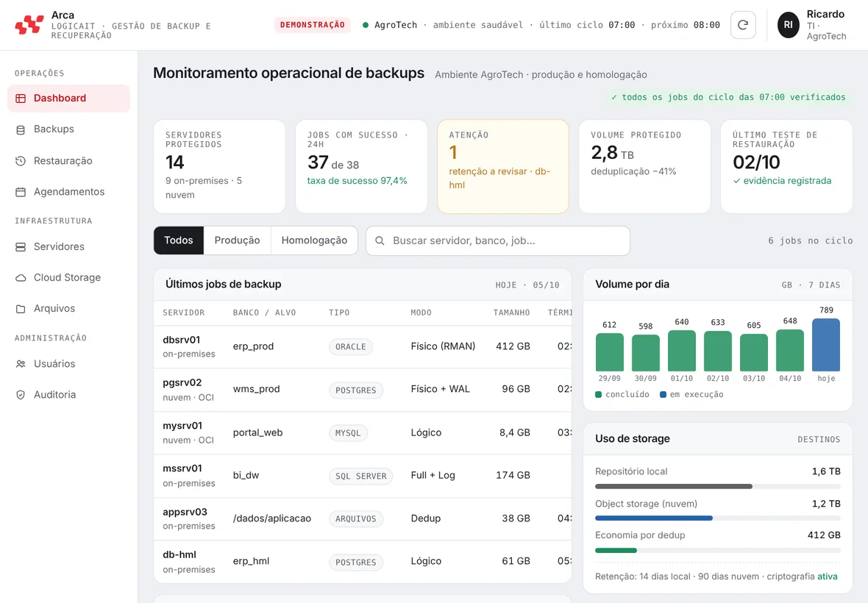
Task: Focus the Buscar servidor search field
Action: coord(498,240)
